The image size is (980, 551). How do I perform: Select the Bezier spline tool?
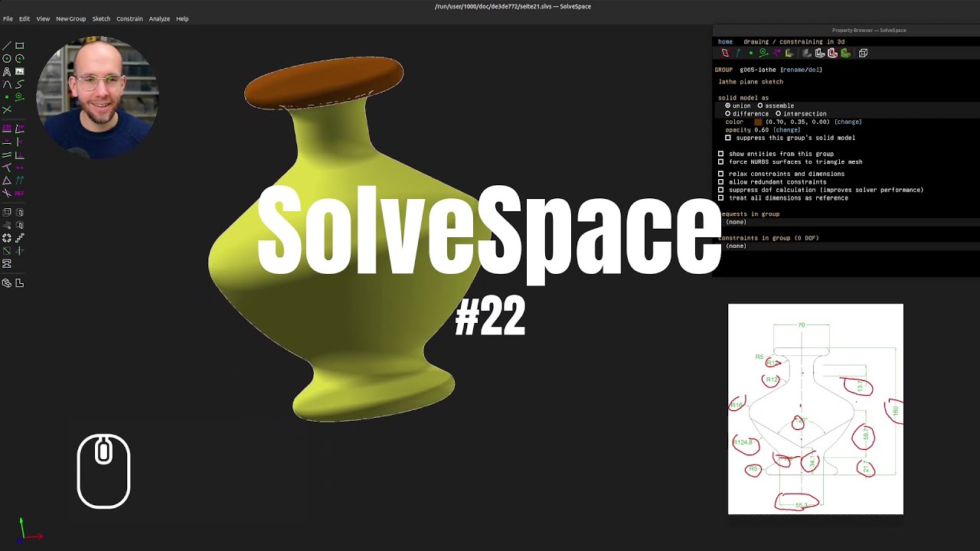point(19,84)
